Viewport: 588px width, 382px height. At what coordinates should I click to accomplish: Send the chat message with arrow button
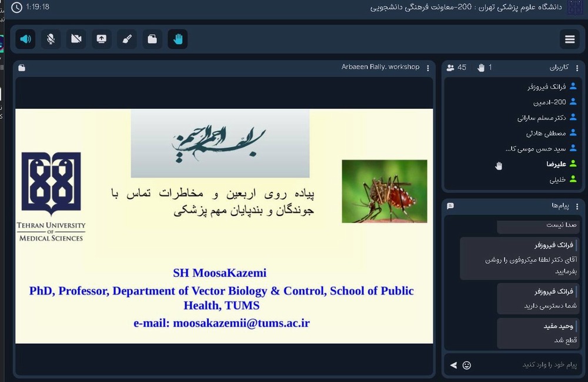[453, 365]
